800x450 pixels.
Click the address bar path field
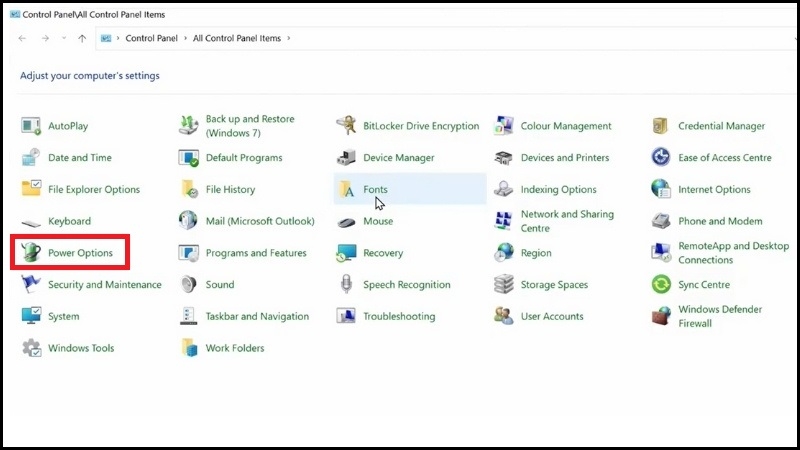coord(500,38)
